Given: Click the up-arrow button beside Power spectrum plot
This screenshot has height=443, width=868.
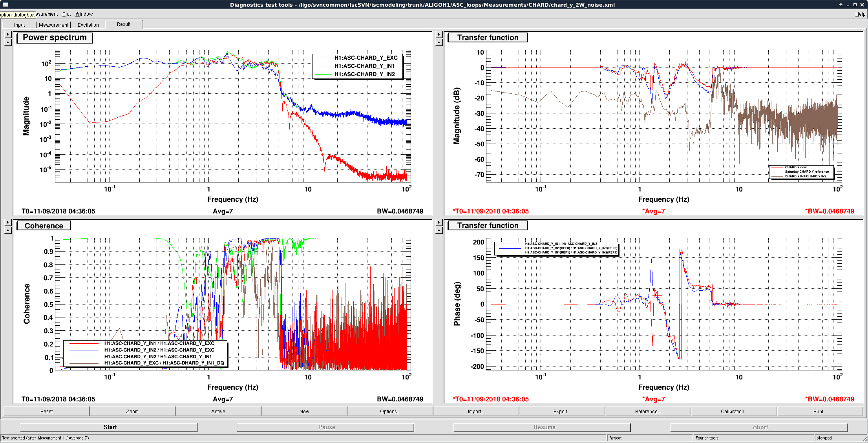Looking at the screenshot, I should pos(8,42).
